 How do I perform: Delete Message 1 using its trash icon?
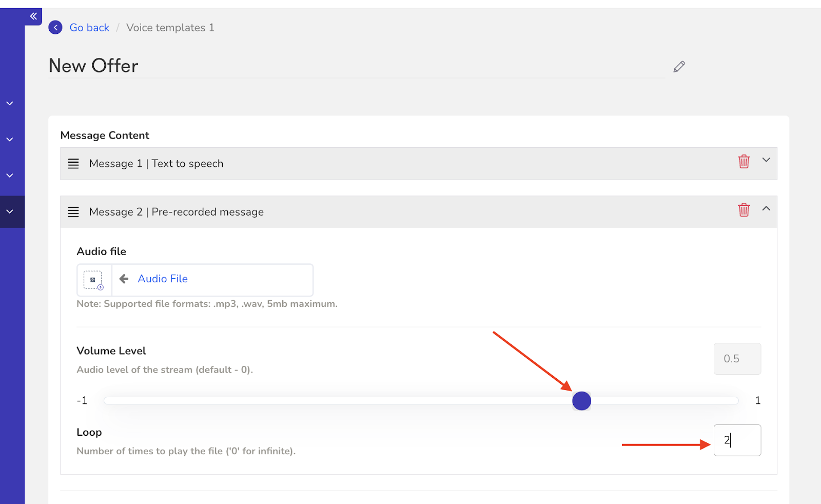[744, 161]
